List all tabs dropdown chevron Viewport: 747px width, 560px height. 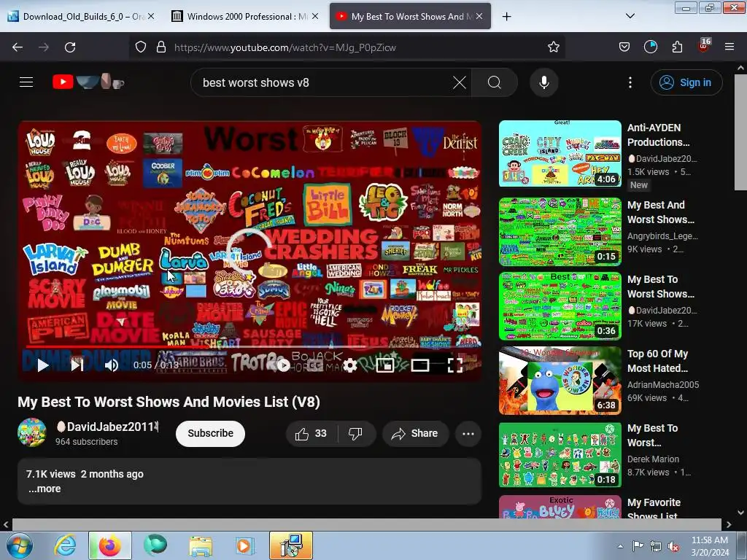click(x=630, y=16)
